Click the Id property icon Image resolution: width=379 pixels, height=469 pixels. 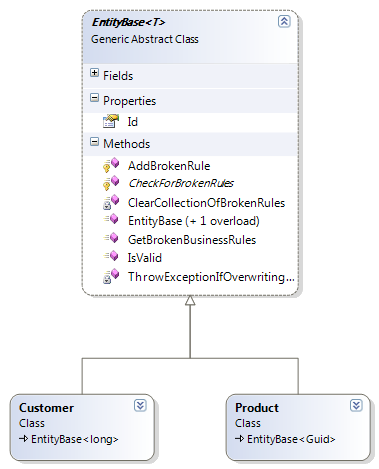point(111,121)
